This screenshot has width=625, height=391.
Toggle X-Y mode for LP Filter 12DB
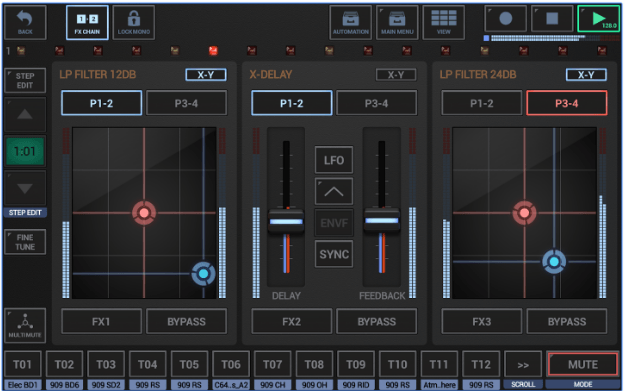click(x=206, y=75)
